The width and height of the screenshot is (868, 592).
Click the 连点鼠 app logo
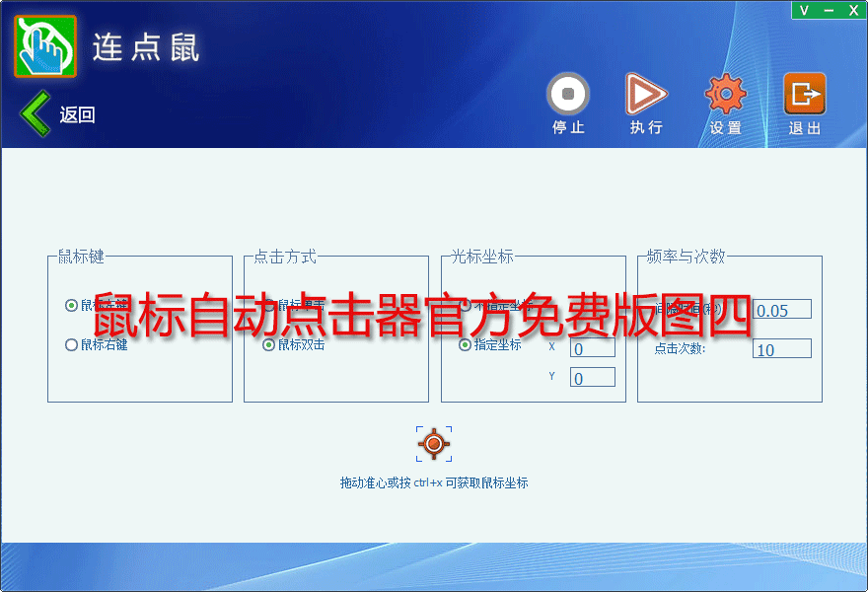tap(45, 46)
